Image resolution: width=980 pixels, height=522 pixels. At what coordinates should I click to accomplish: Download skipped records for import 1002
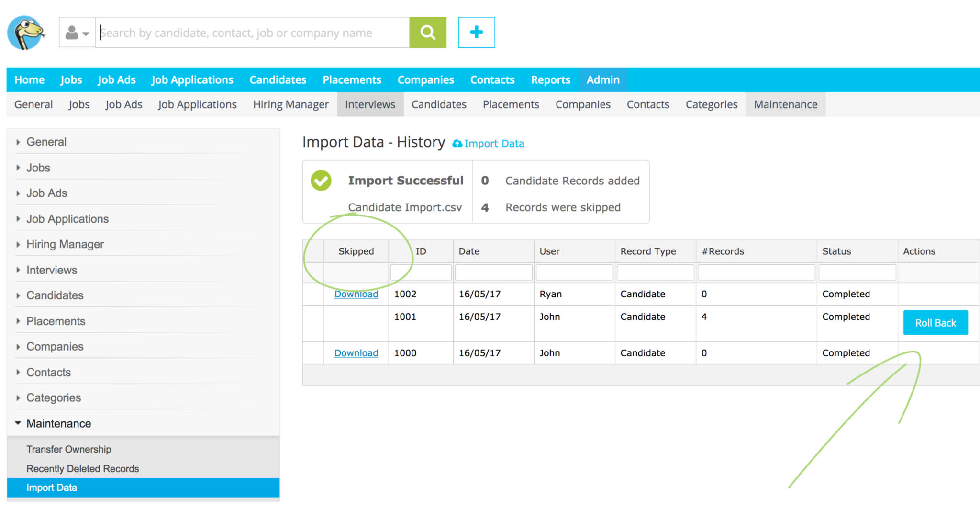pyautogui.click(x=356, y=294)
